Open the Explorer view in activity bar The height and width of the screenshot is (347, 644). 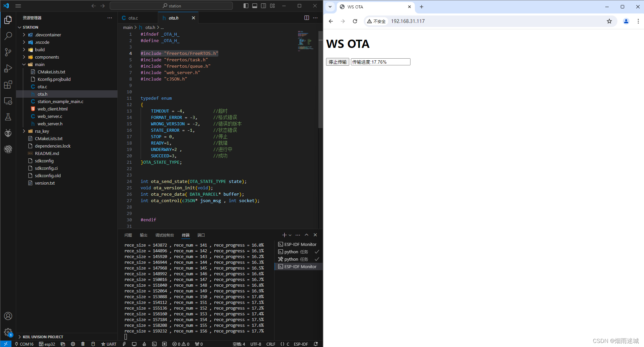pos(8,20)
